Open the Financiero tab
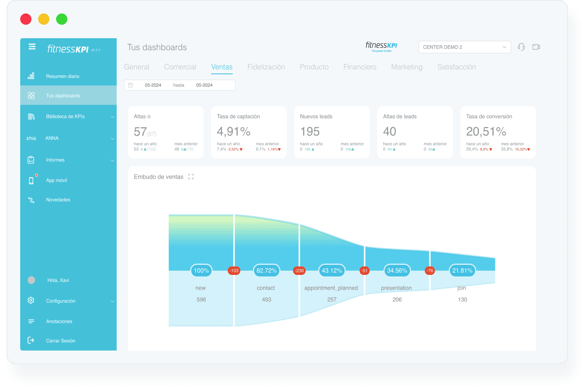588x391 pixels. [360, 67]
